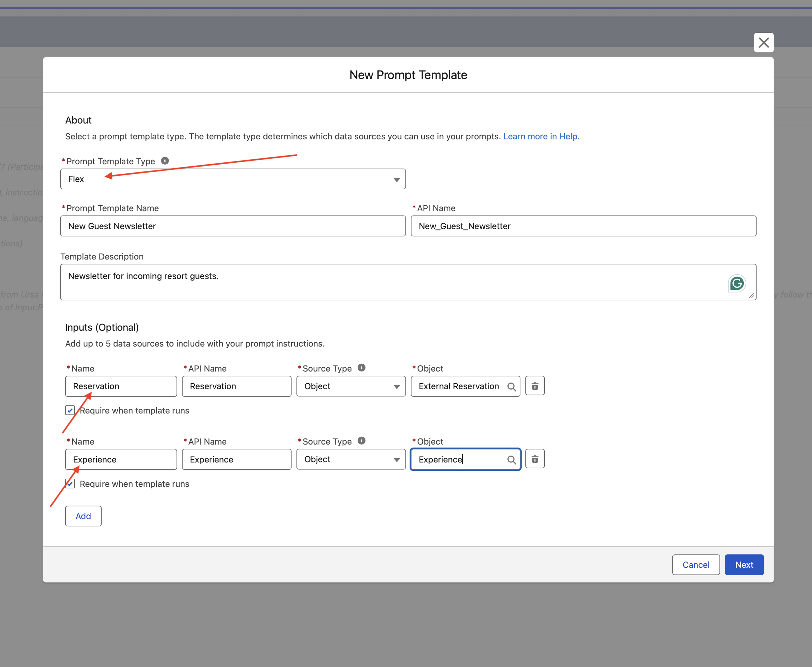This screenshot has width=812, height=667.
Task: Open Source Type dropdown for Experience
Action: click(x=350, y=459)
